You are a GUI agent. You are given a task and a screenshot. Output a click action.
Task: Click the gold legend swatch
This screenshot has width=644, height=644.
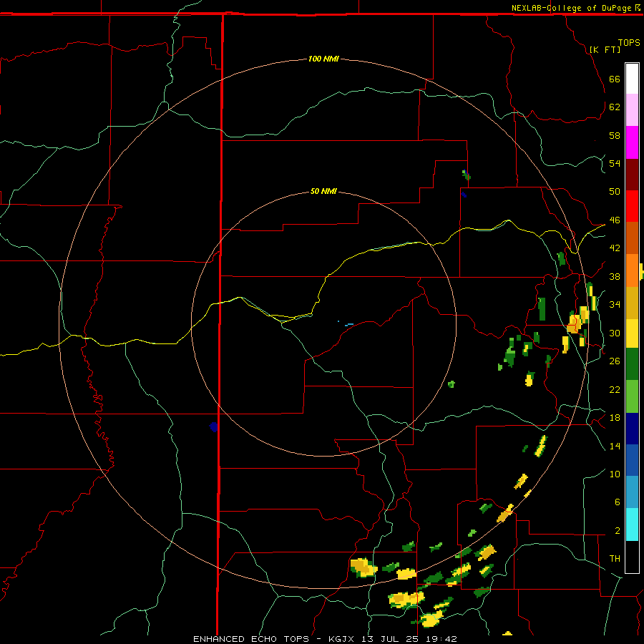click(x=632, y=303)
